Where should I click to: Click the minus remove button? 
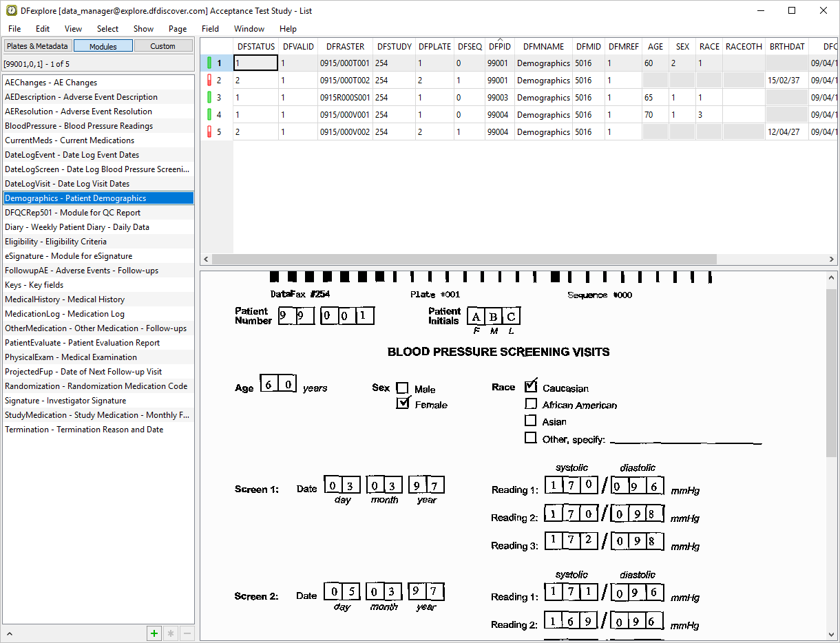pyautogui.click(x=187, y=633)
